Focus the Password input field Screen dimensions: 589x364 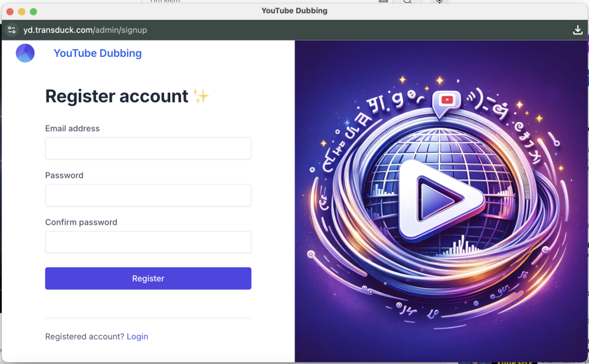click(148, 195)
